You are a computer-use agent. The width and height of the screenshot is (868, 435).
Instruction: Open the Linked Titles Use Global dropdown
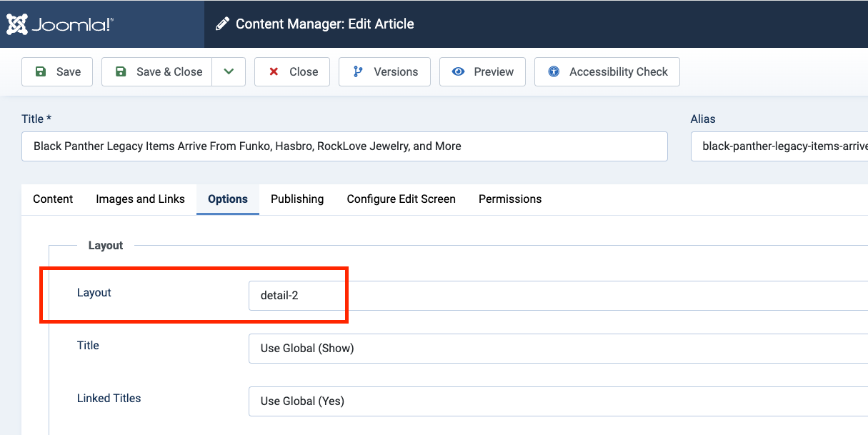pyautogui.click(x=557, y=401)
